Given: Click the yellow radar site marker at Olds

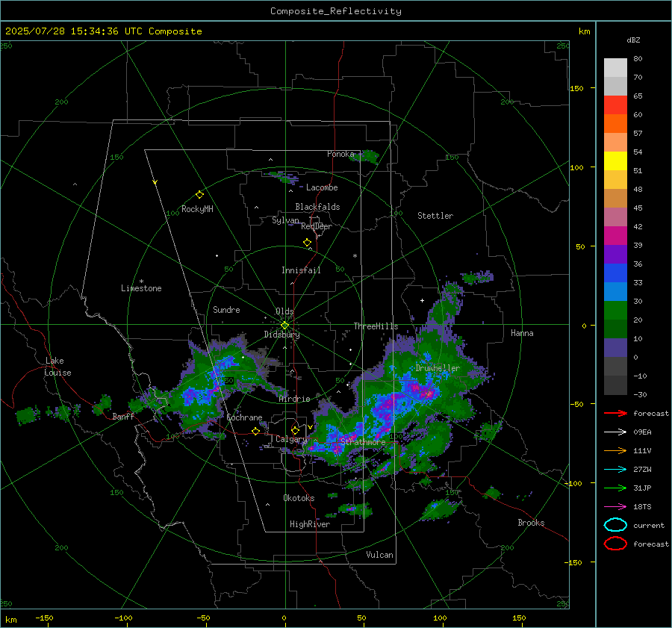Looking at the screenshot, I should coord(284,325).
